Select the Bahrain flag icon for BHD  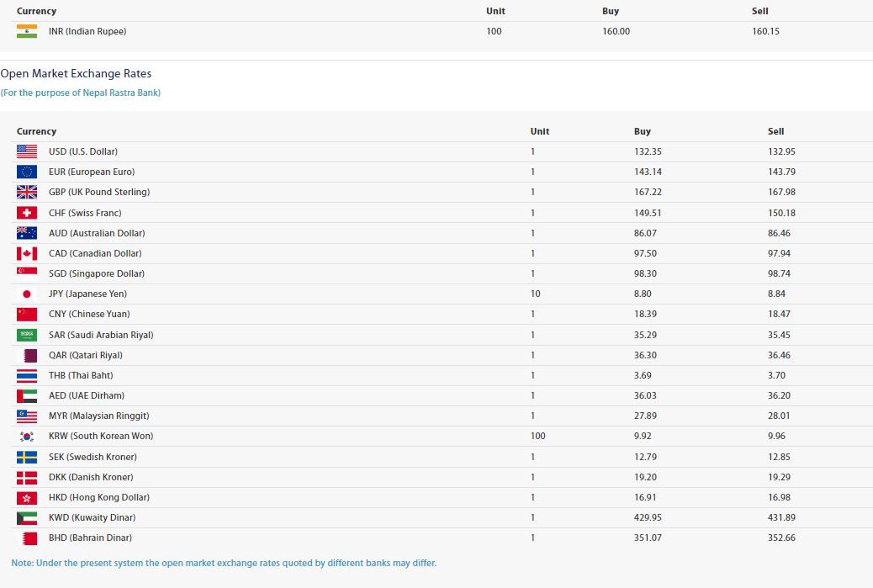[x=27, y=538]
